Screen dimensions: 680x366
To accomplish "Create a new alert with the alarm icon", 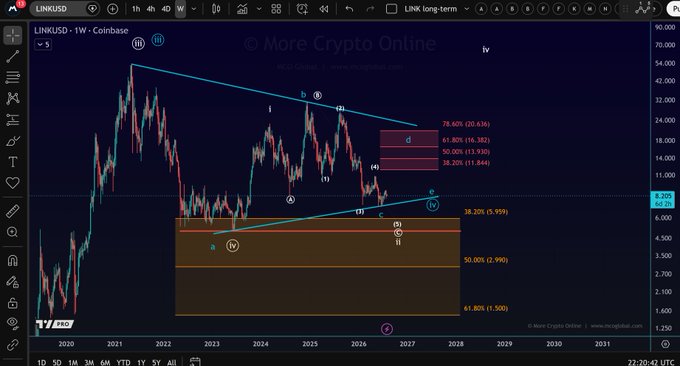I will (302, 9).
